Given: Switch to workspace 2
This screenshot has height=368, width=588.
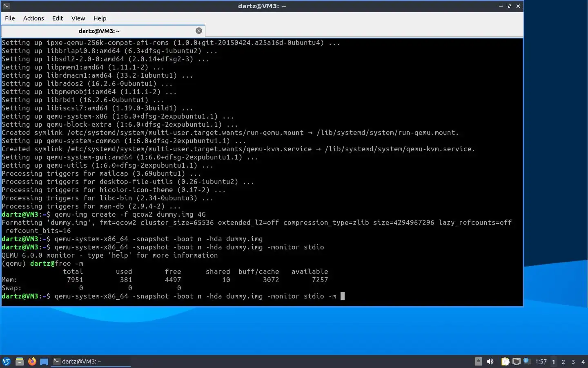Looking at the screenshot, I should click(x=563, y=361).
